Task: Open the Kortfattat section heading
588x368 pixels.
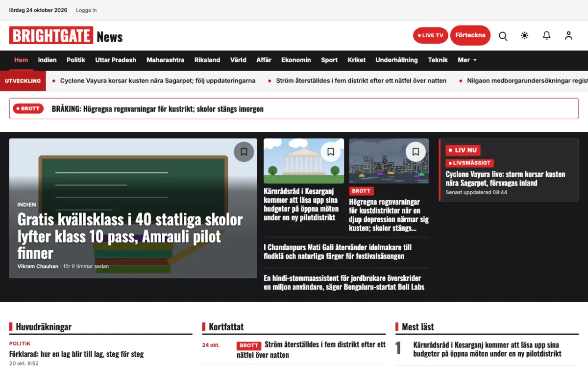Action: pos(226,327)
